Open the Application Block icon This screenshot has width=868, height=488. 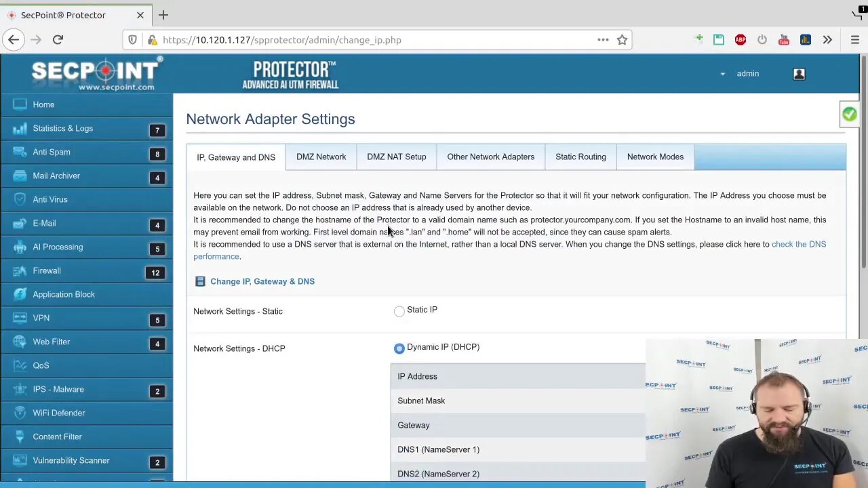[20, 294]
